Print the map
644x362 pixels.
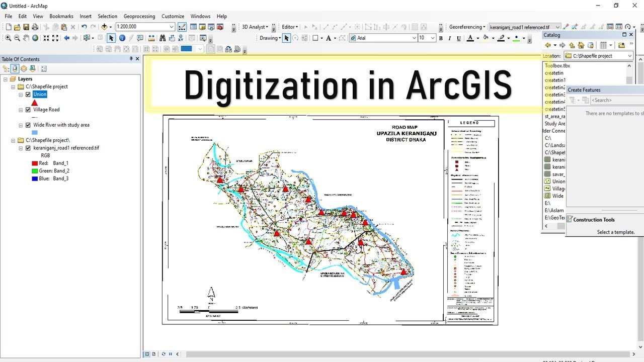[x=35, y=27]
